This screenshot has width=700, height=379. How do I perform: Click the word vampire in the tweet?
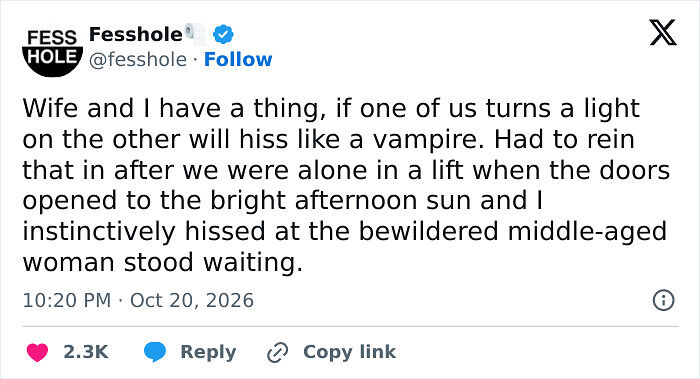[429, 140]
